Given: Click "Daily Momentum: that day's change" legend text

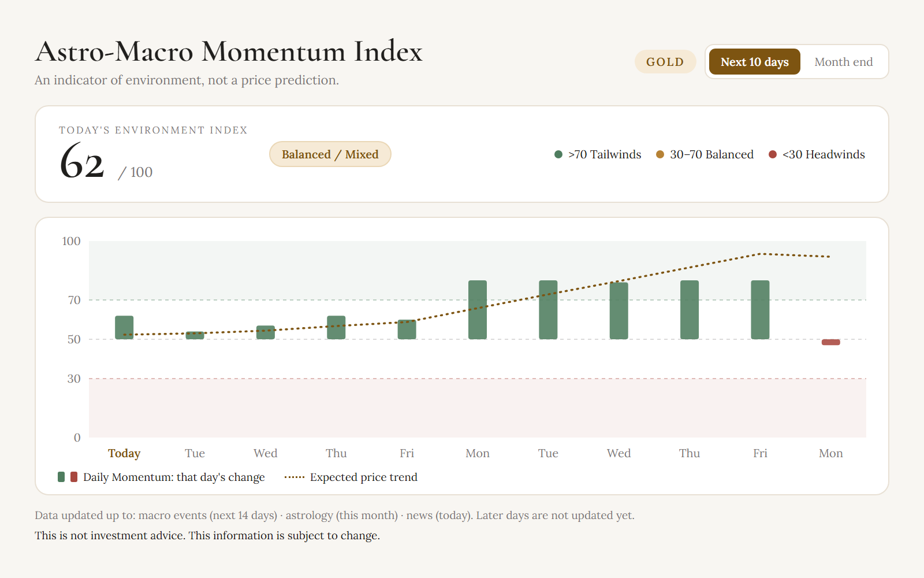Looking at the screenshot, I should [x=174, y=477].
